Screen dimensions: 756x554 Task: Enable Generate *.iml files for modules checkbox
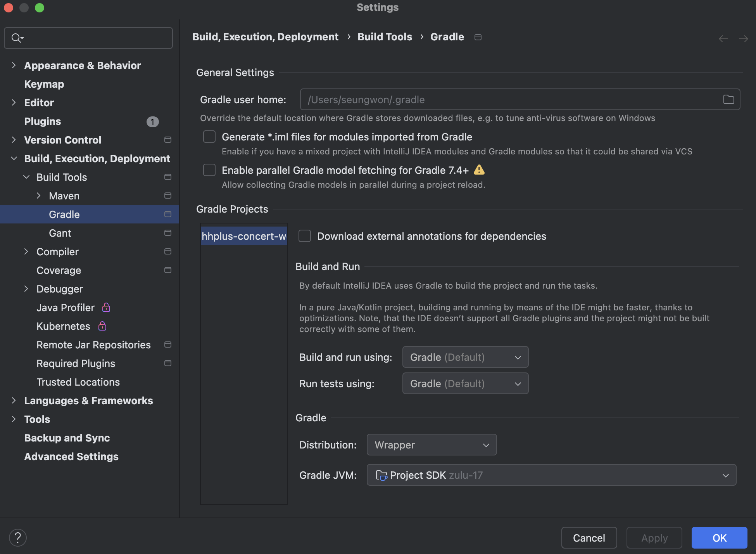coord(209,137)
